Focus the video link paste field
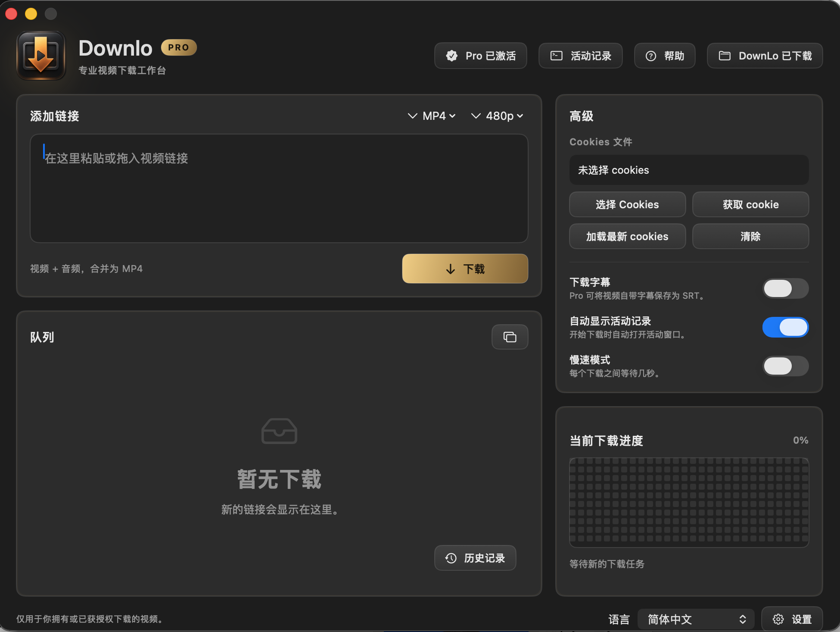Image resolution: width=840 pixels, height=632 pixels. (x=279, y=188)
